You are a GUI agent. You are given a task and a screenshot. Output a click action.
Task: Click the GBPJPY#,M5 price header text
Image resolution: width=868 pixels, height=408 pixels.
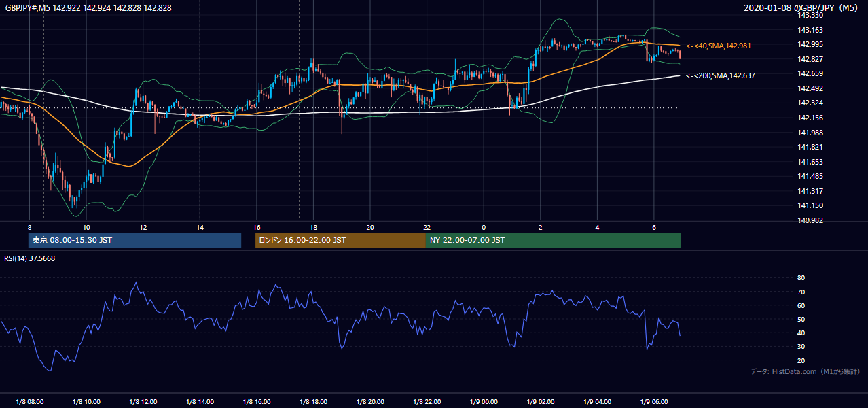[x=88, y=7]
